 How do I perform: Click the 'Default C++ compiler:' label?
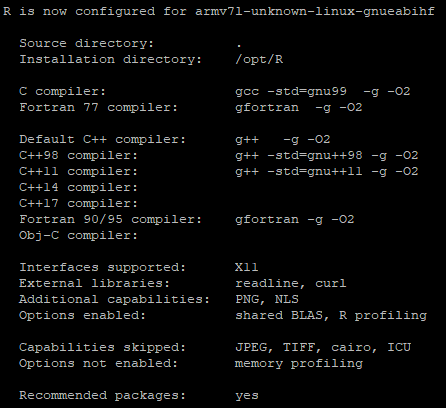click(x=103, y=140)
